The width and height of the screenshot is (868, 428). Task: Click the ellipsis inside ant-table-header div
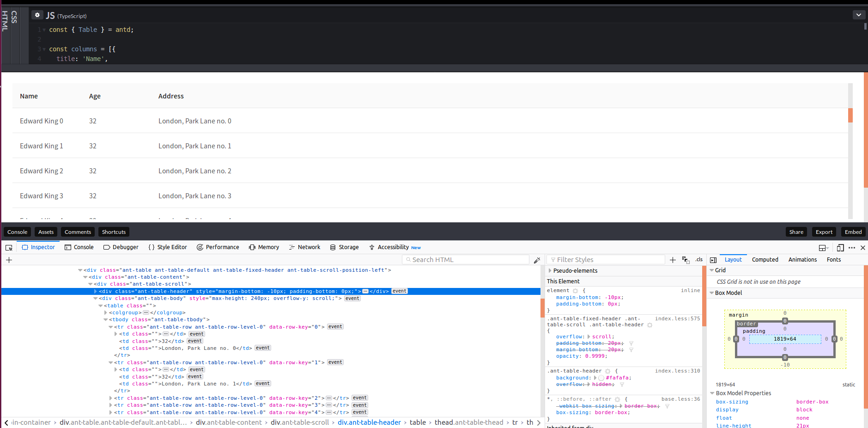[x=365, y=291]
